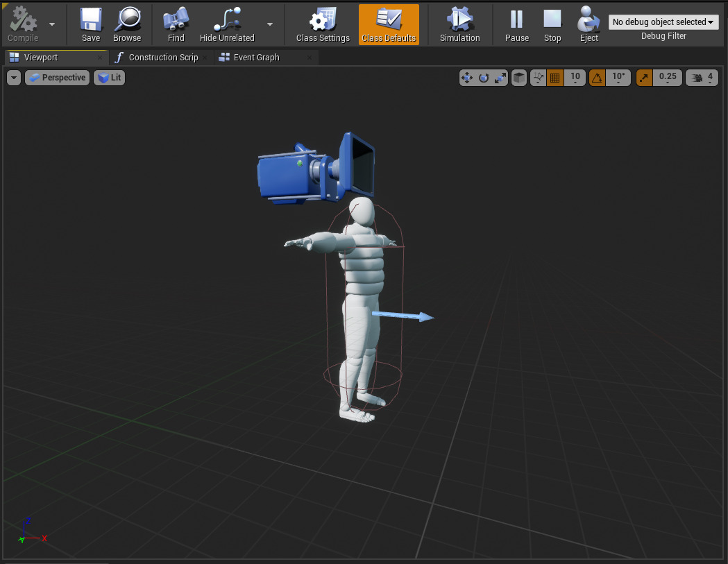Toggle grid snapping on or off
Screen dimensions: 728x564
pos(555,78)
